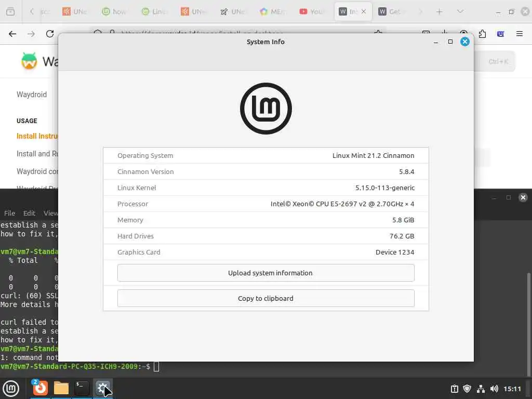
Task: Click the 15:11 clock in the panel
Action: 512,389
